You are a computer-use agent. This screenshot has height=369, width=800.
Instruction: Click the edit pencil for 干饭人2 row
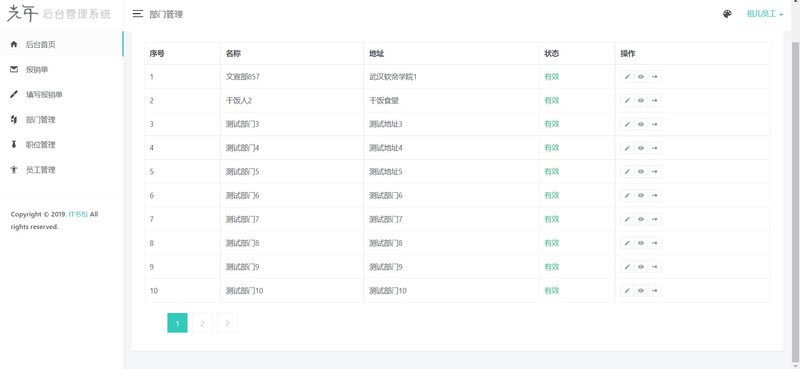(x=627, y=101)
